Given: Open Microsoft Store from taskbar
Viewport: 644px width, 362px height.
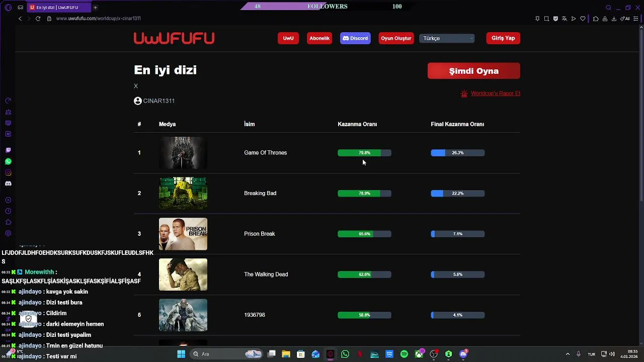Looking at the screenshot, I should (x=301, y=354).
